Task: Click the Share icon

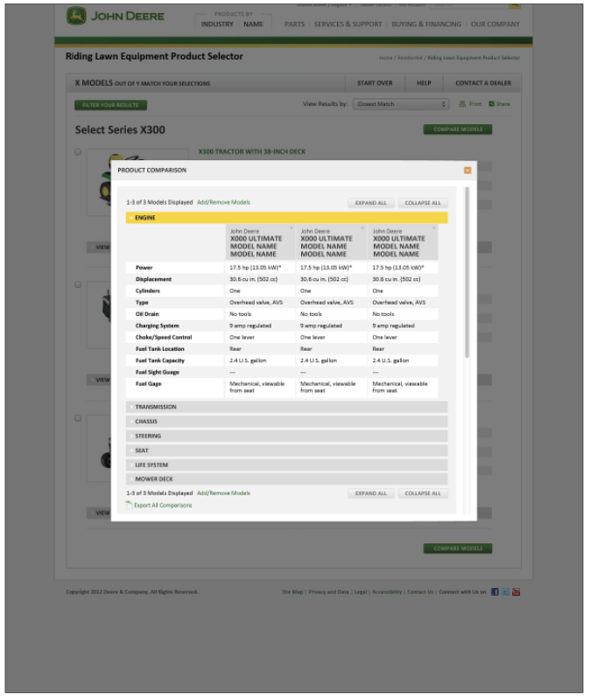Action: pyautogui.click(x=491, y=103)
